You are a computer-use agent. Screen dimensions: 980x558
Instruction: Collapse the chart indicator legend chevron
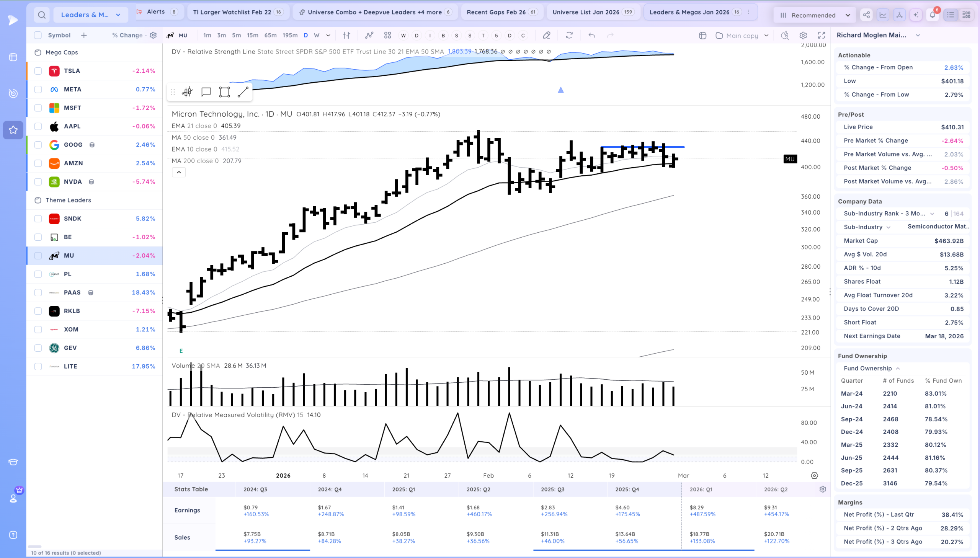(x=179, y=173)
